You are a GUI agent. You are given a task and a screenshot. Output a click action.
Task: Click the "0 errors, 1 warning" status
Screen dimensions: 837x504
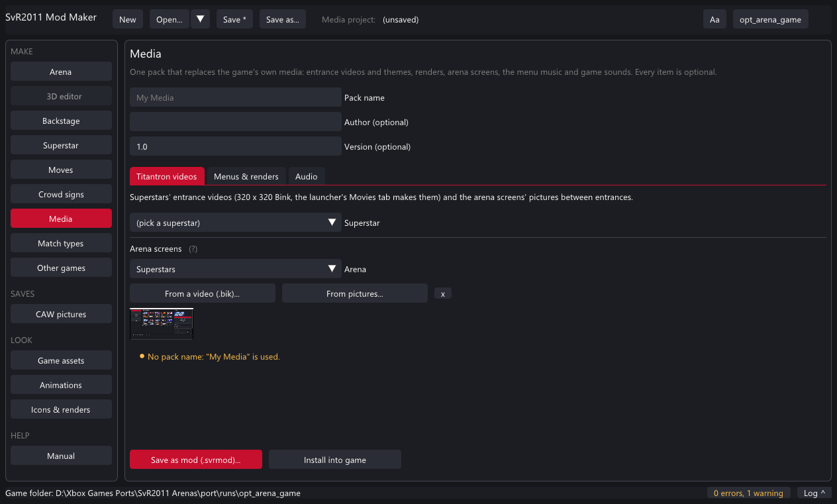click(749, 493)
